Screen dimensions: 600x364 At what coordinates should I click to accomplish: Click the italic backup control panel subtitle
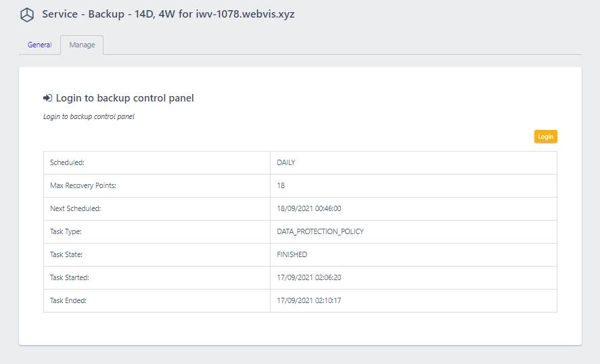click(x=89, y=116)
